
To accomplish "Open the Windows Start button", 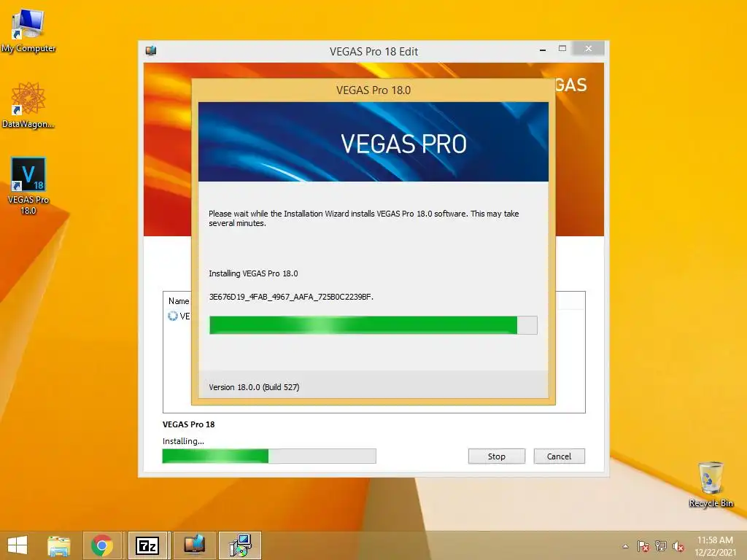I will tap(18, 545).
